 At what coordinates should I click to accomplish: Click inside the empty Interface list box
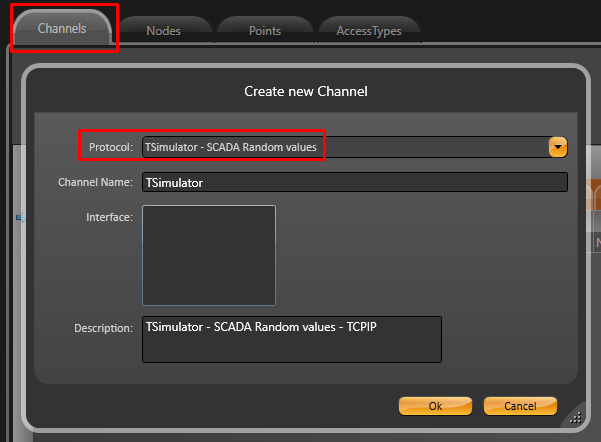208,255
